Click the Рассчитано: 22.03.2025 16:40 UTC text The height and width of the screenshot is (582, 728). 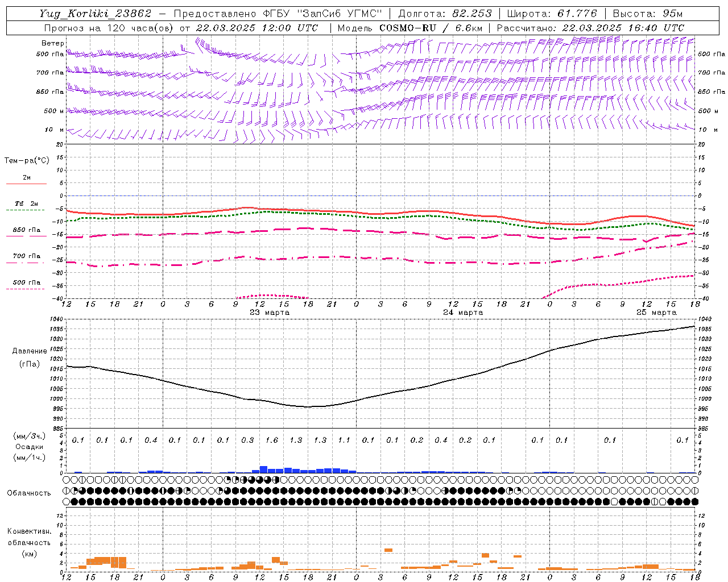590,28
